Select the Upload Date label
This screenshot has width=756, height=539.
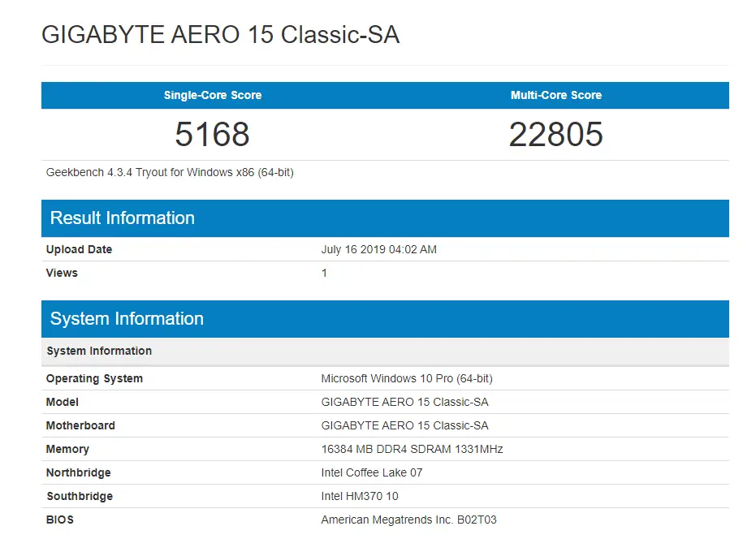[x=79, y=249]
